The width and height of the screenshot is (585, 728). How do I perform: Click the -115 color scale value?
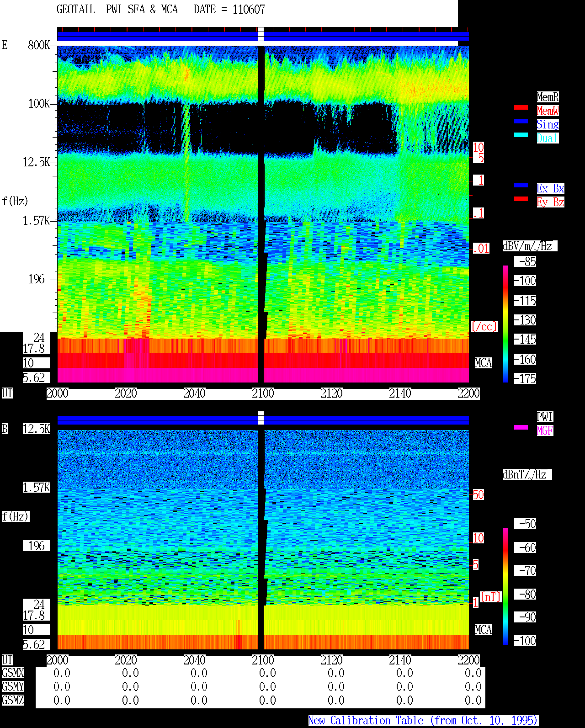click(x=526, y=301)
